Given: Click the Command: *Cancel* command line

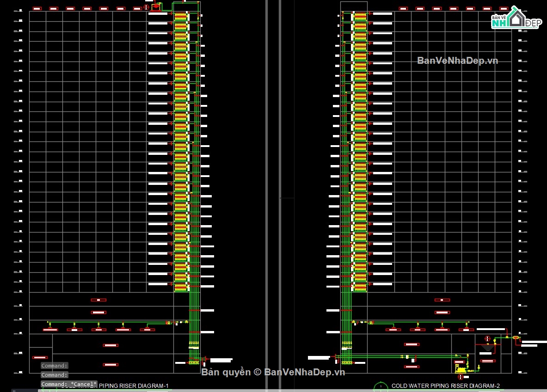Looking at the screenshot, I should click(69, 384).
